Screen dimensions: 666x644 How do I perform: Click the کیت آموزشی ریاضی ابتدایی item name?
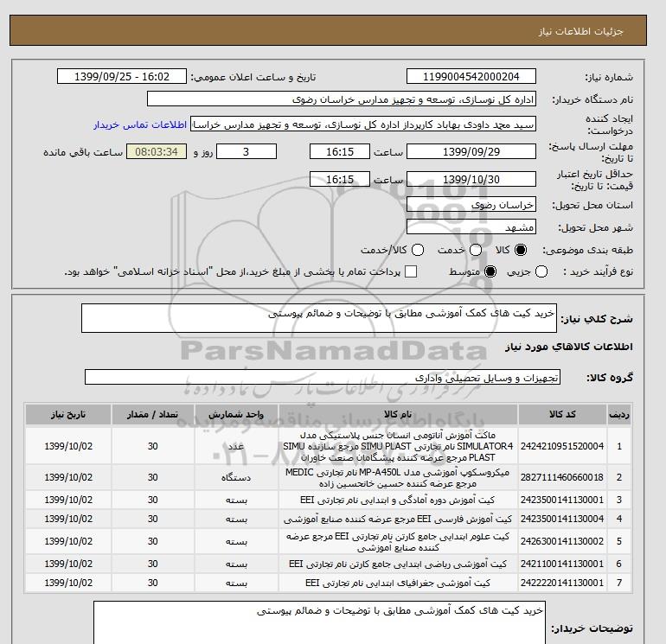click(x=398, y=564)
